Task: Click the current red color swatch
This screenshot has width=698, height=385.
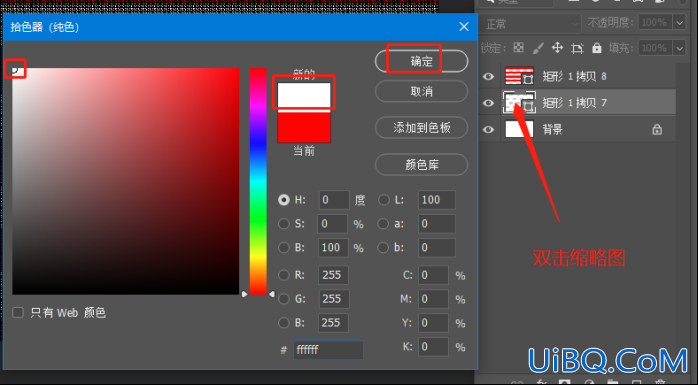Action: click(304, 127)
